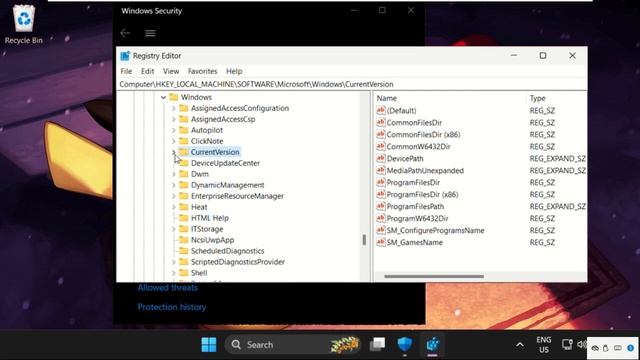Expand the Shell key

click(x=173, y=273)
